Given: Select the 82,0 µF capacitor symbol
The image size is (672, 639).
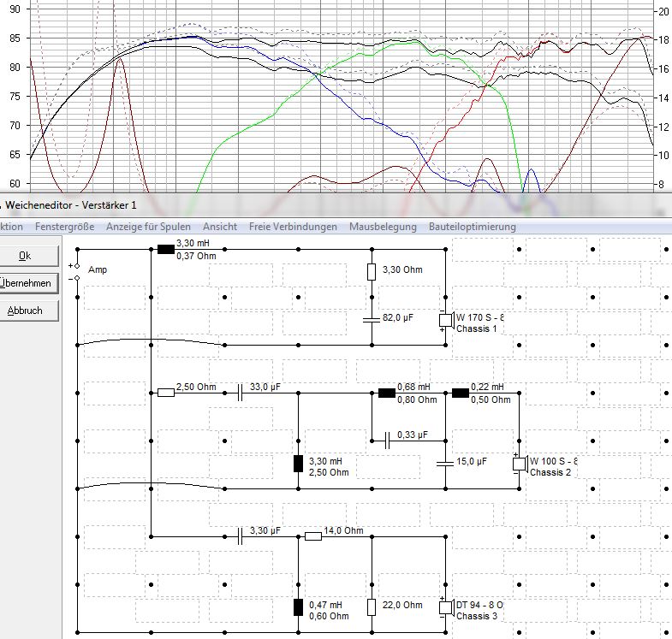Looking at the screenshot, I should pyautogui.click(x=372, y=320).
